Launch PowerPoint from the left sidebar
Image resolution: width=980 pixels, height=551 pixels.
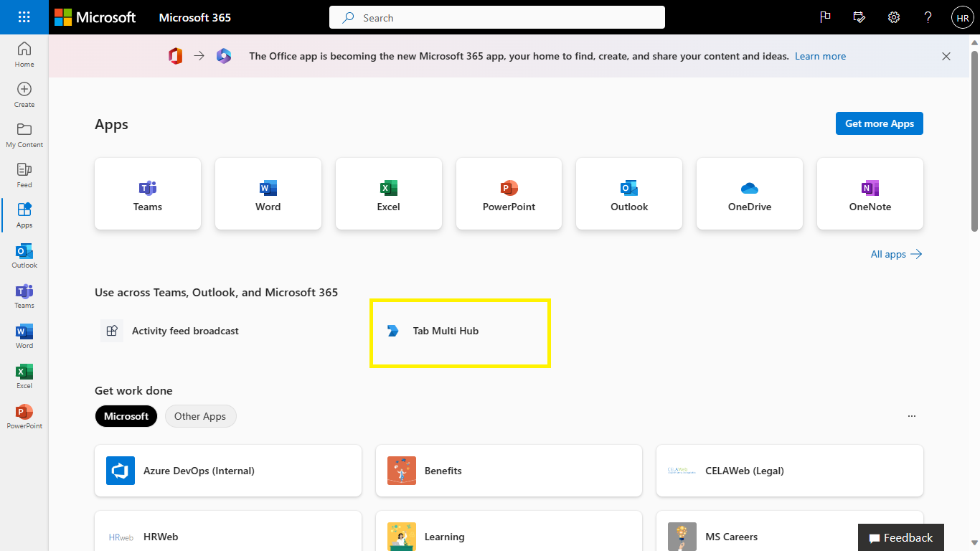24,416
